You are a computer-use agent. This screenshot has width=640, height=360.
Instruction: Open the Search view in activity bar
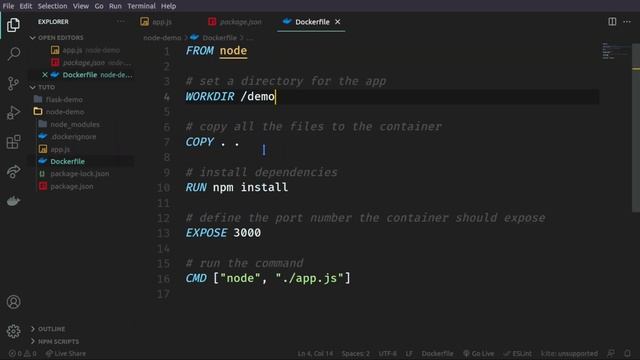tap(13, 53)
